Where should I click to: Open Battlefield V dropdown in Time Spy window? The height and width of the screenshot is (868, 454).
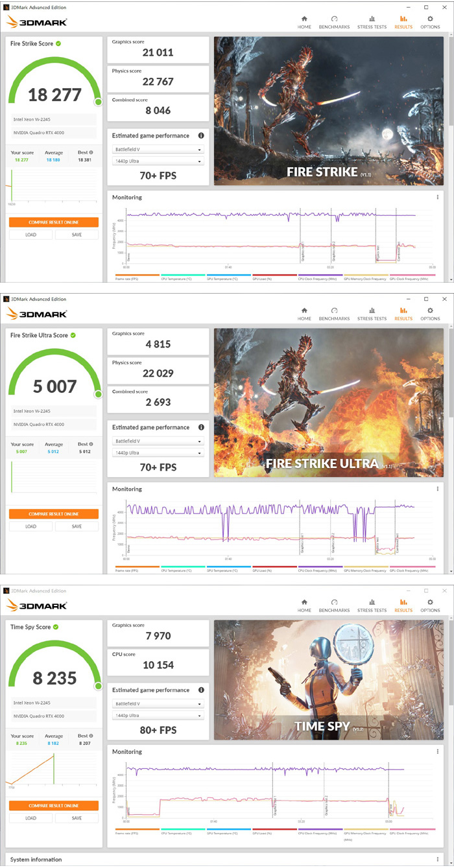[x=158, y=703]
